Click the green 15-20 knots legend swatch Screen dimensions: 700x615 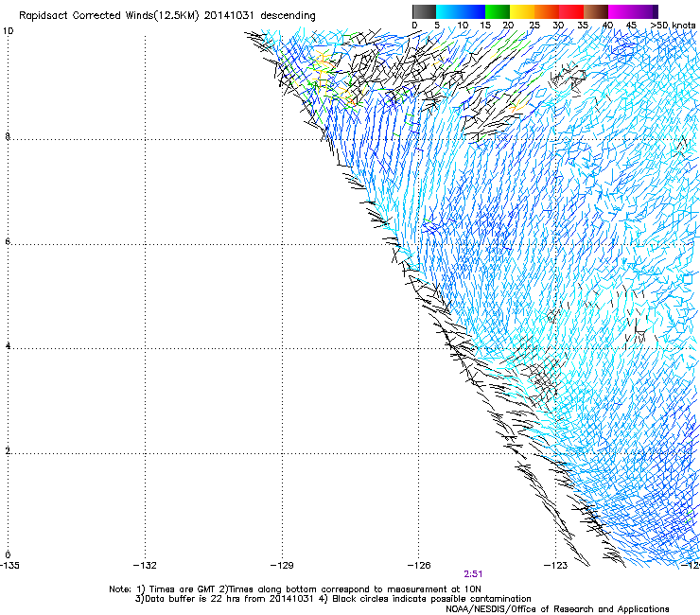498,11
